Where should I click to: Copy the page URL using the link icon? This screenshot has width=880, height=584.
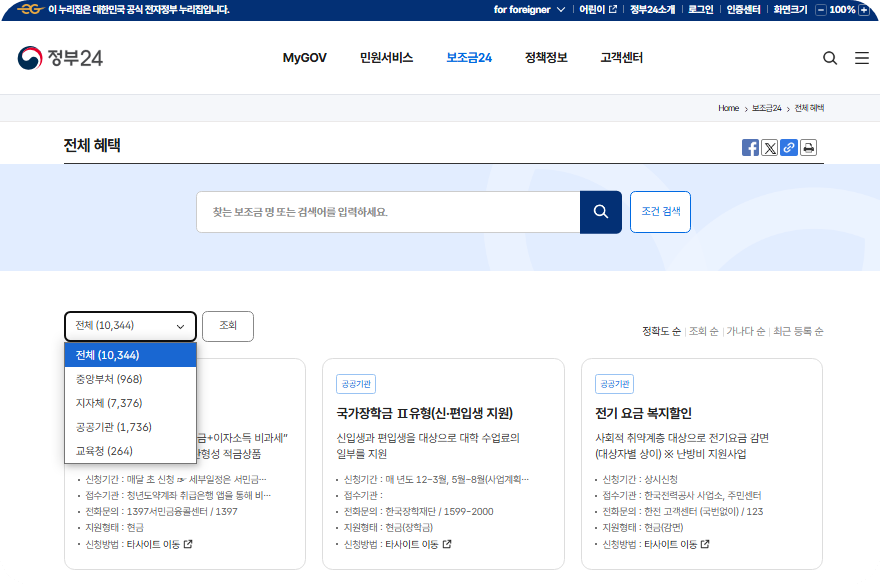pyautogui.click(x=789, y=147)
